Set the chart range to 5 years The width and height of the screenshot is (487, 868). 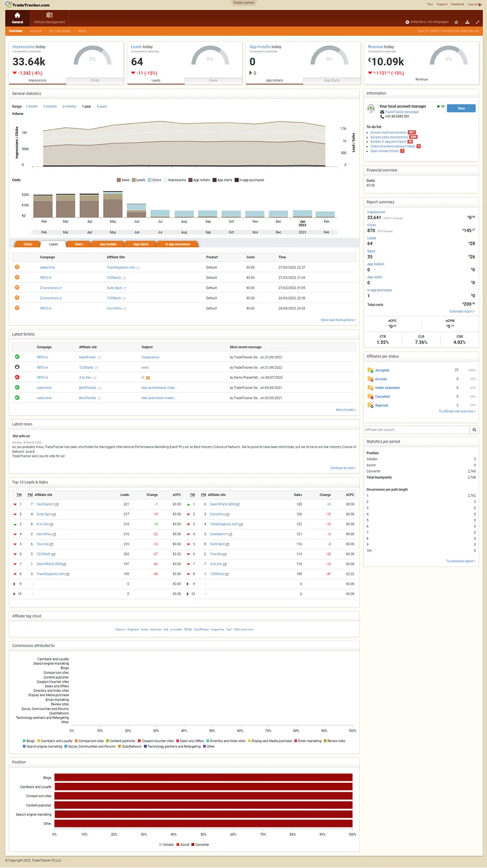pyautogui.click(x=102, y=106)
